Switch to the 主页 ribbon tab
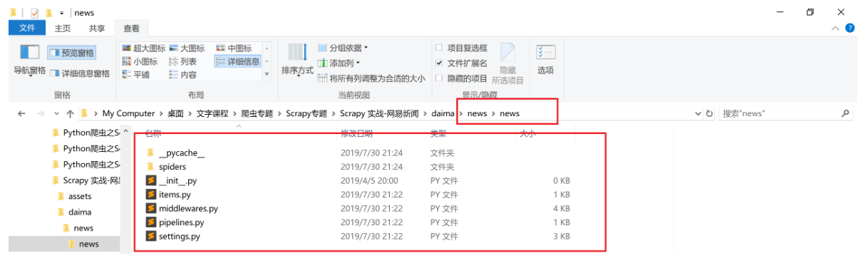Image resolution: width=868 pixels, height=268 pixels. coord(63,29)
